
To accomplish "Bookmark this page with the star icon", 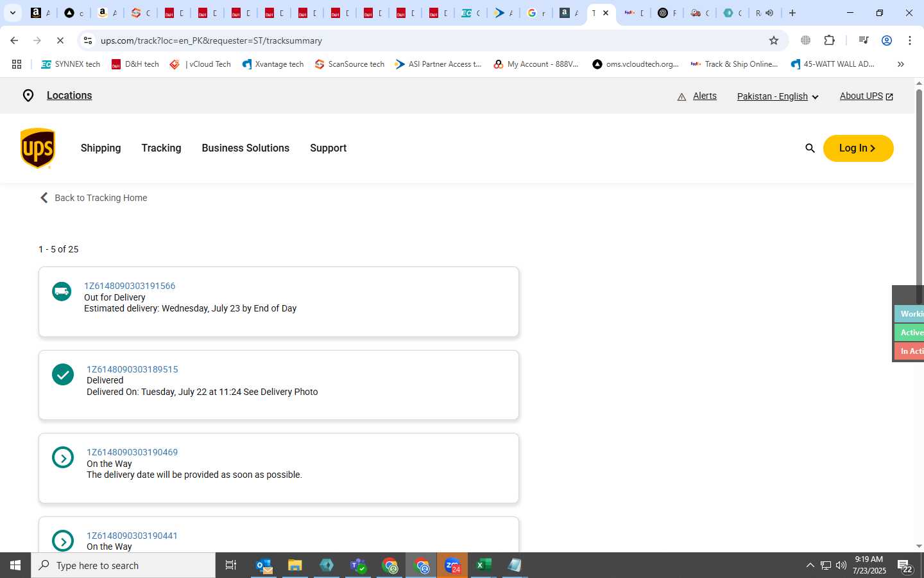I will click(774, 40).
